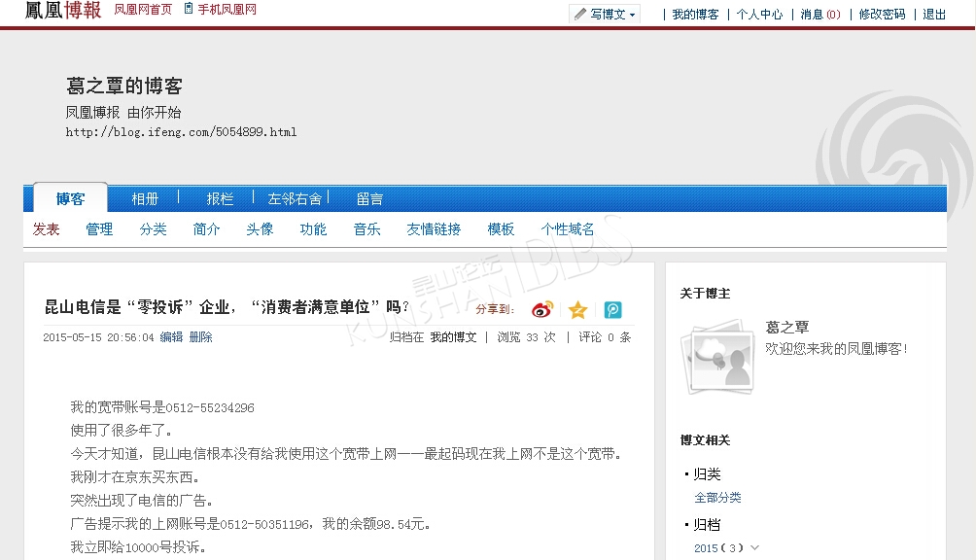
Task: Expand the 2015 (3) archive chevron
Action: point(755,548)
